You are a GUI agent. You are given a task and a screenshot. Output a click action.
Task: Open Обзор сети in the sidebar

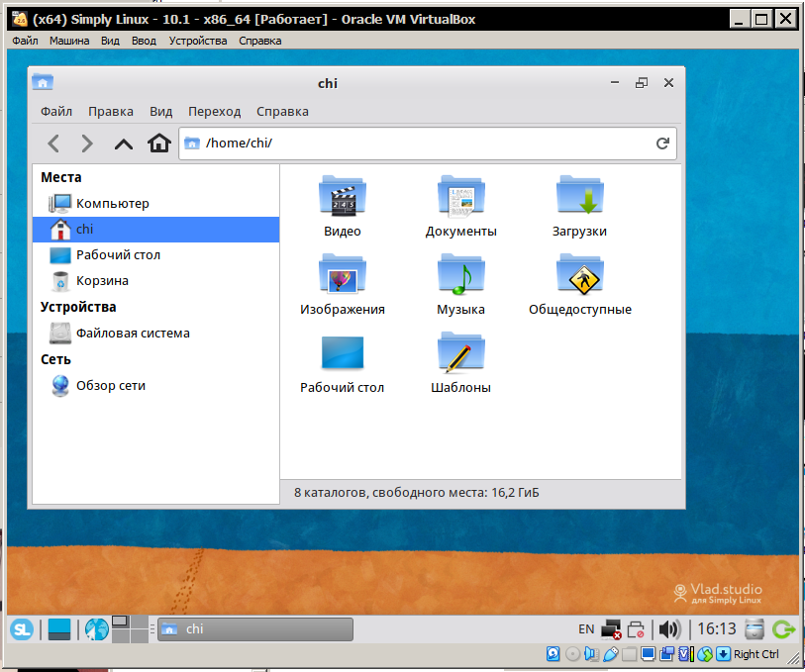coord(155,385)
